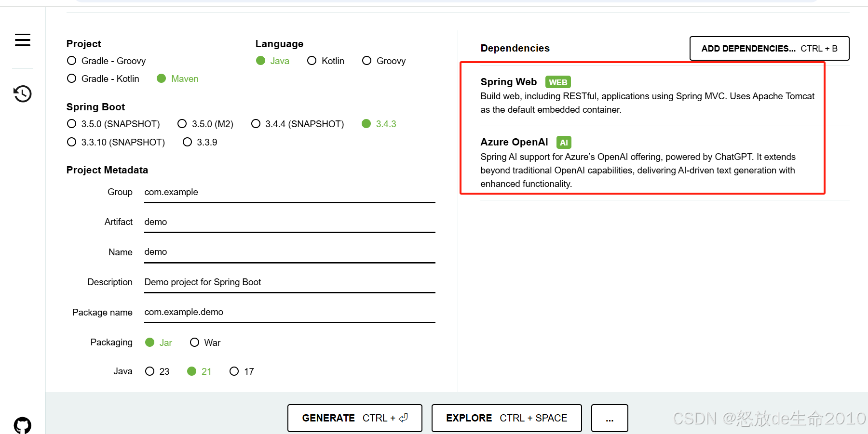Click the WEB tag badge
This screenshot has height=434, width=868.
pos(558,82)
